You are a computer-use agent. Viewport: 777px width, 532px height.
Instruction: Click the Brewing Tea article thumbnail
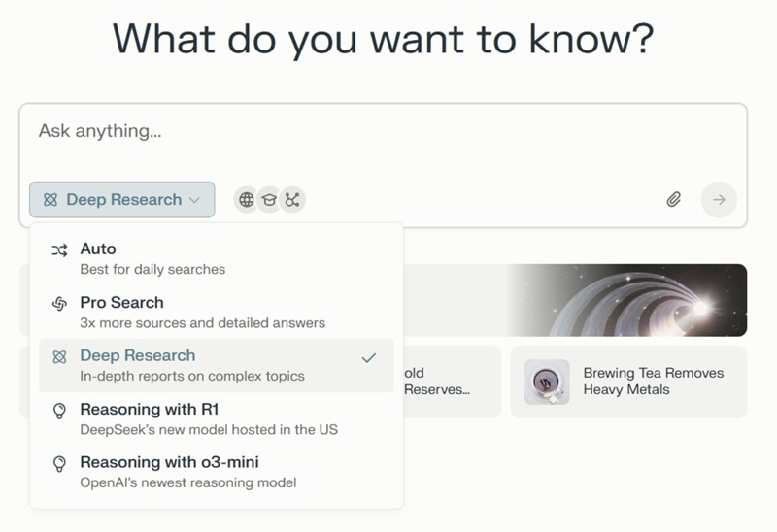coord(547,382)
